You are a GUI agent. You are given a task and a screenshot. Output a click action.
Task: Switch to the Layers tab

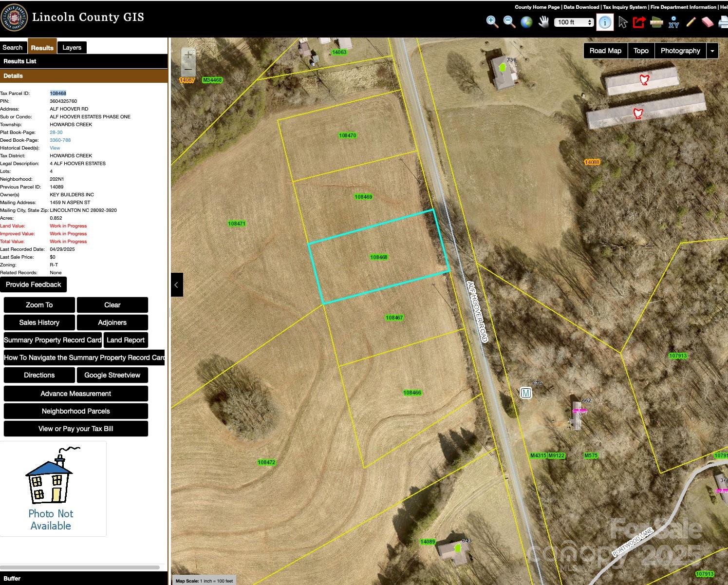click(x=72, y=47)
